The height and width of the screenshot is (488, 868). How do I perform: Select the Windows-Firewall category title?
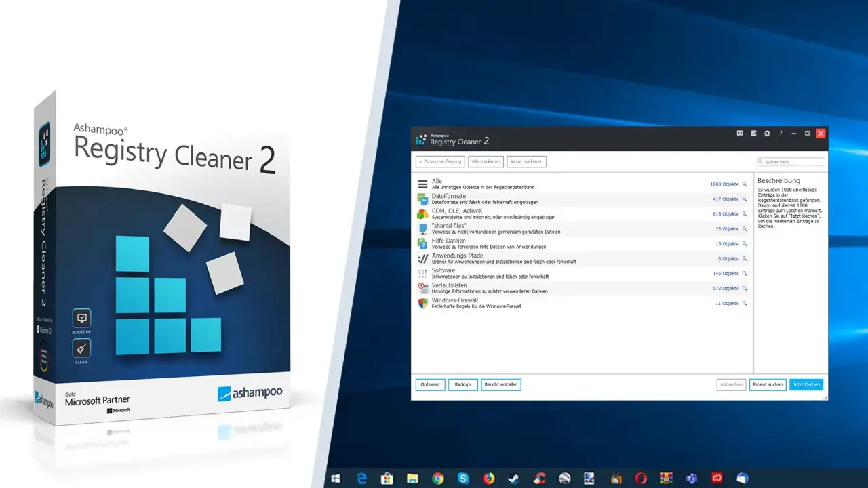(455, 300)
